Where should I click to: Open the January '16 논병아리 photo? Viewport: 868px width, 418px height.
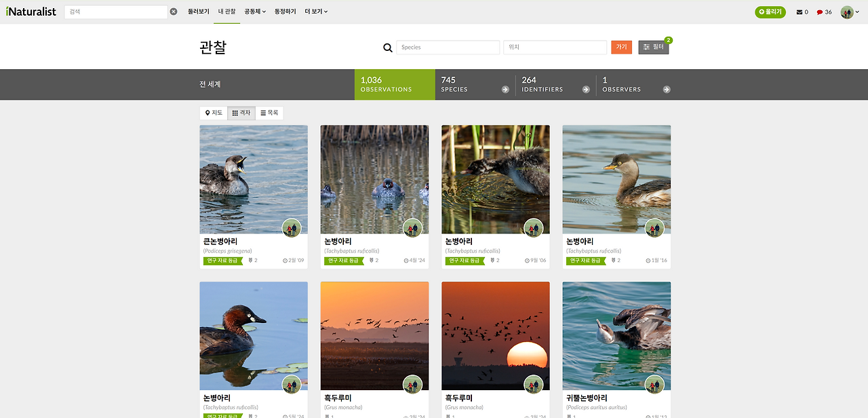coord(616,179)
